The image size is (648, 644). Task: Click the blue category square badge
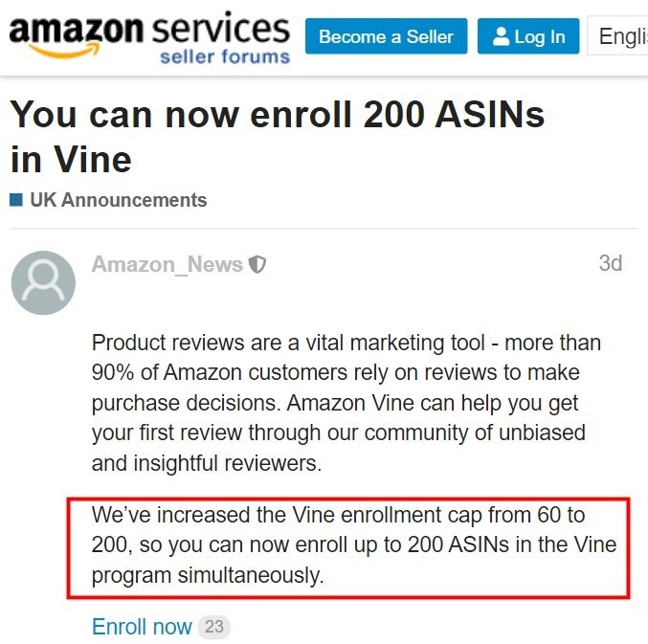coord(16,201)
